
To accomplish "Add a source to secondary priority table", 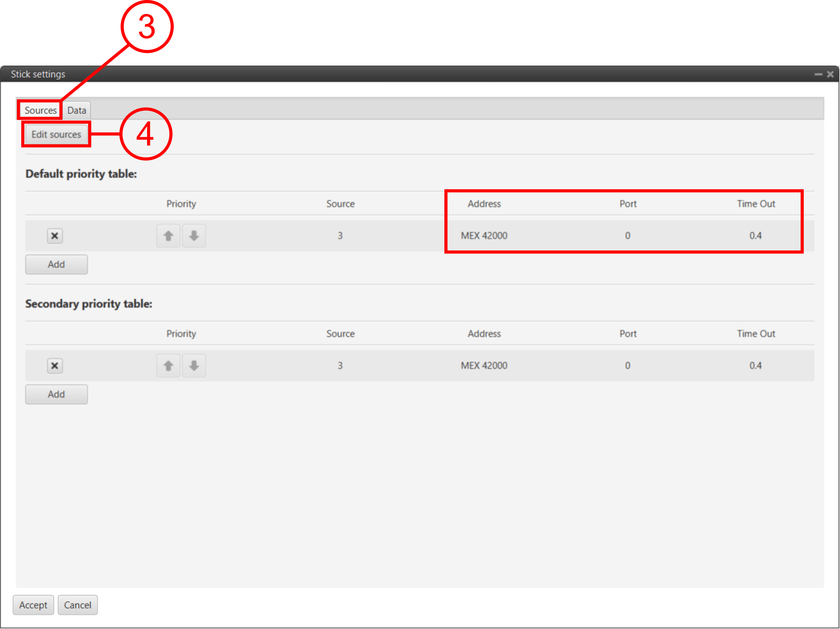I will tap(56, 394).
